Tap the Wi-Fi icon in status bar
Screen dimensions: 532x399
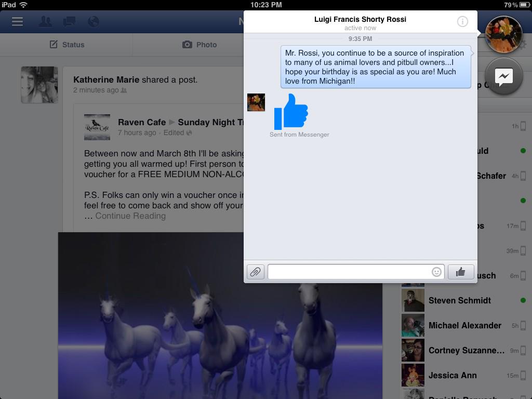coord(23,4)
